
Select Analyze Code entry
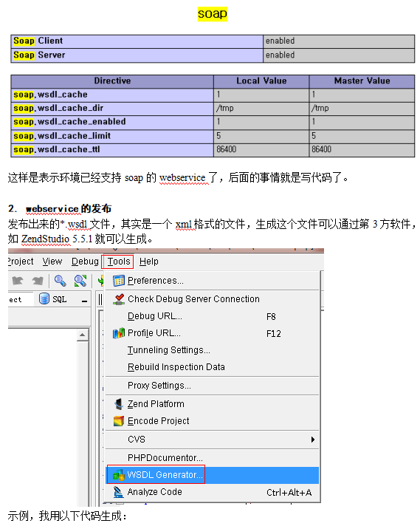pos(212,492)
